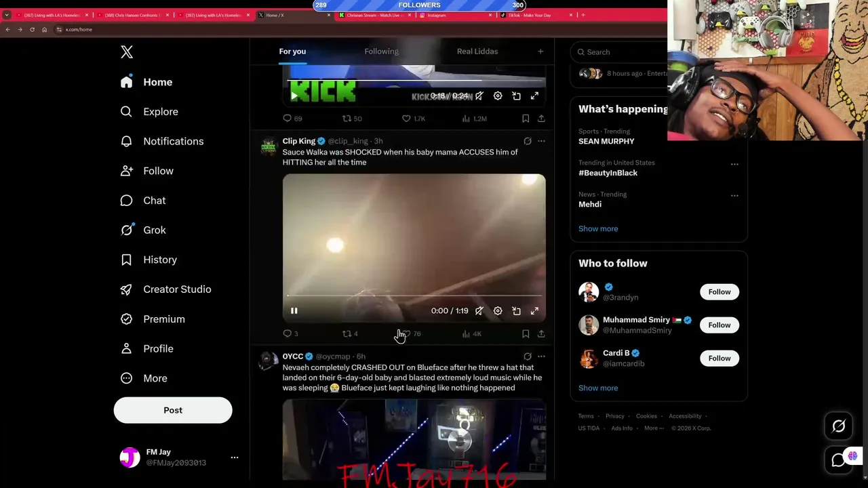Enter fullscreen on the Sauce Walka video
Viewport: 868px width, 488px height.
[x=534, y=310]
